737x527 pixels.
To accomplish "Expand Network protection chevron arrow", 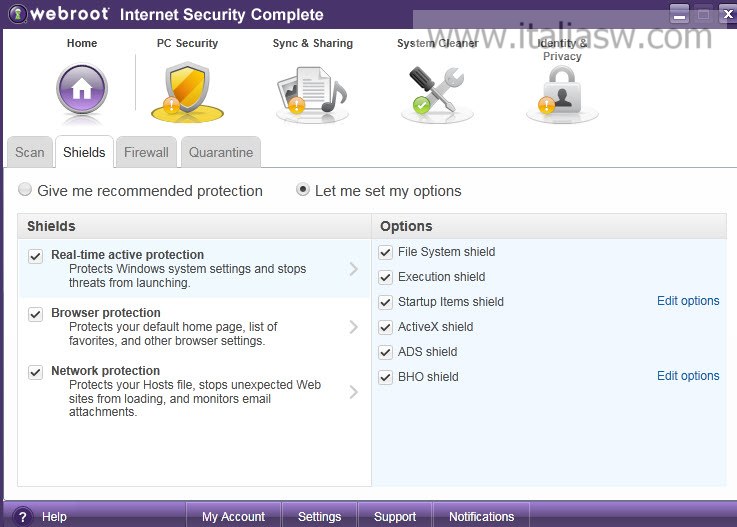I will tap(354, 392).
